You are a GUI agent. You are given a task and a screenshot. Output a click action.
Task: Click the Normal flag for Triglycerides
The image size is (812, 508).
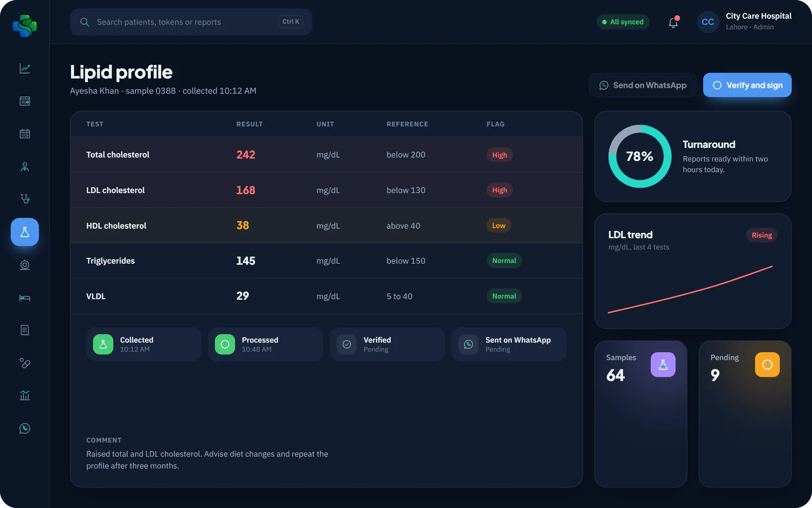pos(504,261)
